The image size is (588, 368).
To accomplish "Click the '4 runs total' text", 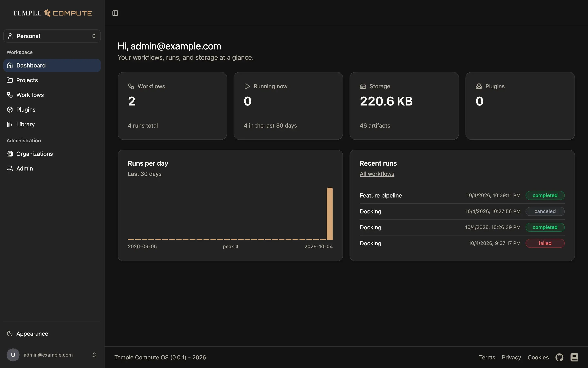I will [x=143, y=126].
